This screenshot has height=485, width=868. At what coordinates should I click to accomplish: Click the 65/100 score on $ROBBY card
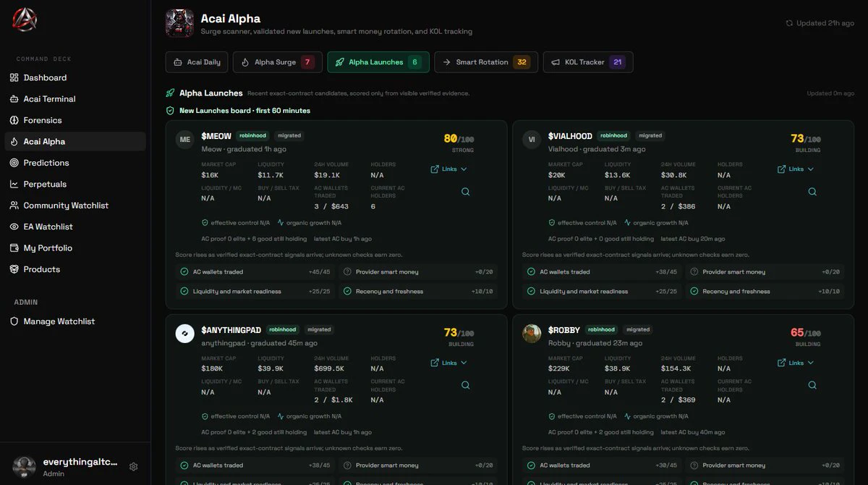pyautogui.click(x=805, y=332)
